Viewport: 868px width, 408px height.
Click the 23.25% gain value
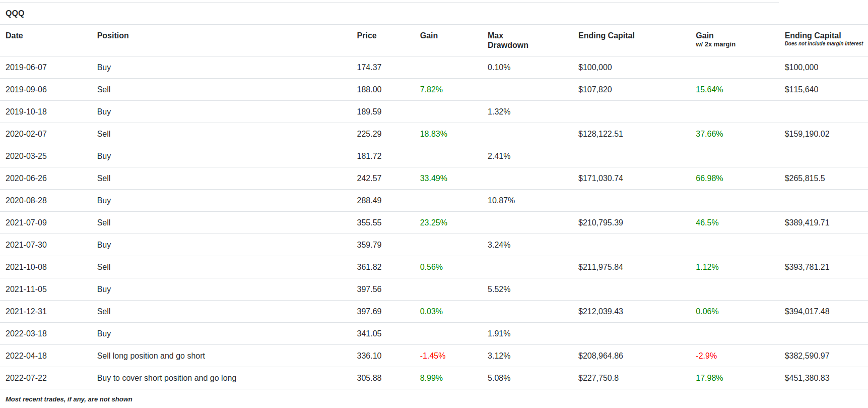(434, 223)
